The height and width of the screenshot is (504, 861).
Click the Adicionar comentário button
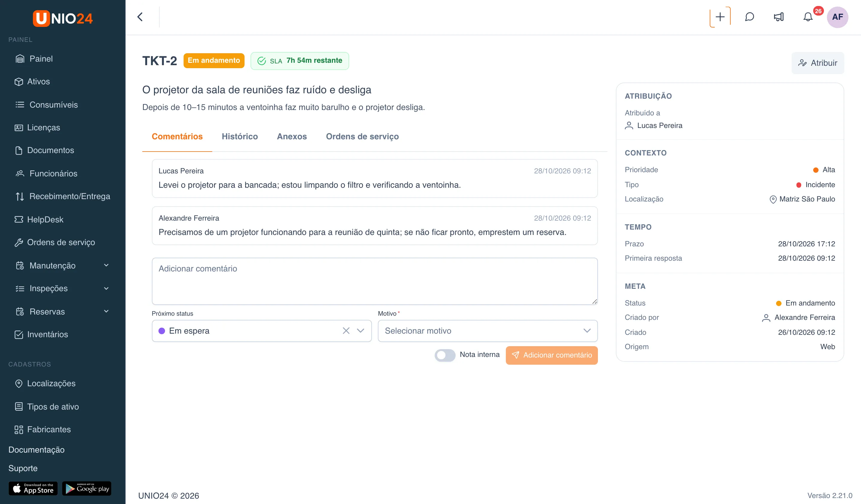(552, 355)
